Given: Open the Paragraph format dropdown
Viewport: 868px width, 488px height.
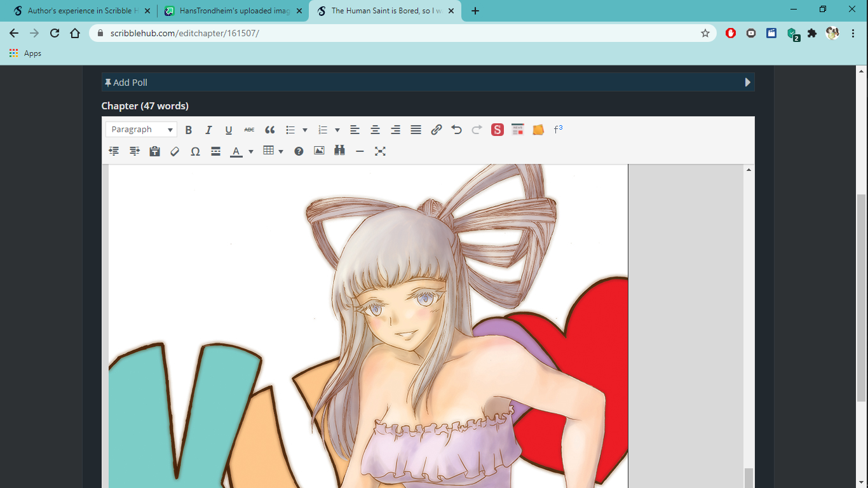Looking at the screenshot, I should [x=141, y=130].
